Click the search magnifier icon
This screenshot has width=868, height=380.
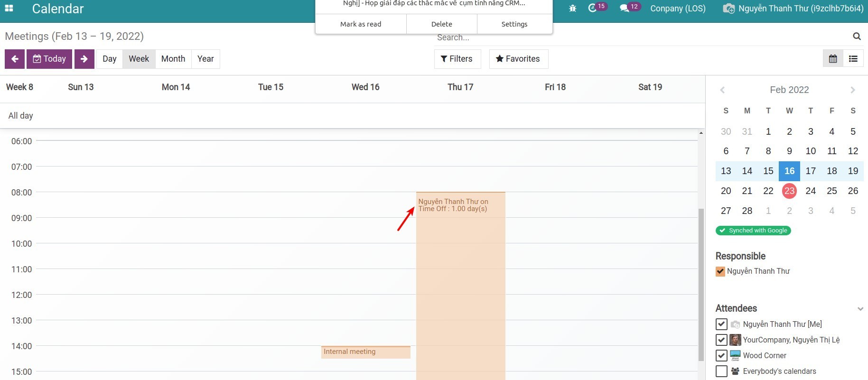pyautogui.click(x=857, y=36)
